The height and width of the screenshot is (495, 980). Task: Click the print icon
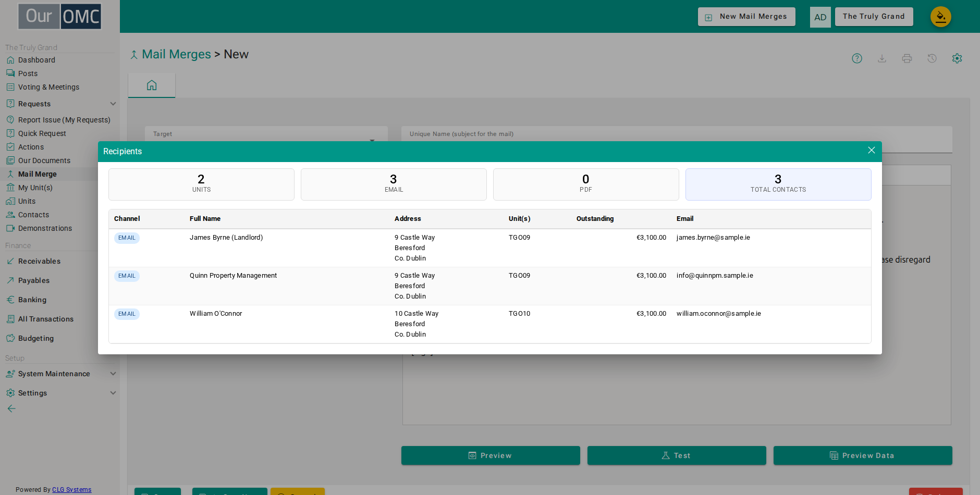tap(907, 58)
